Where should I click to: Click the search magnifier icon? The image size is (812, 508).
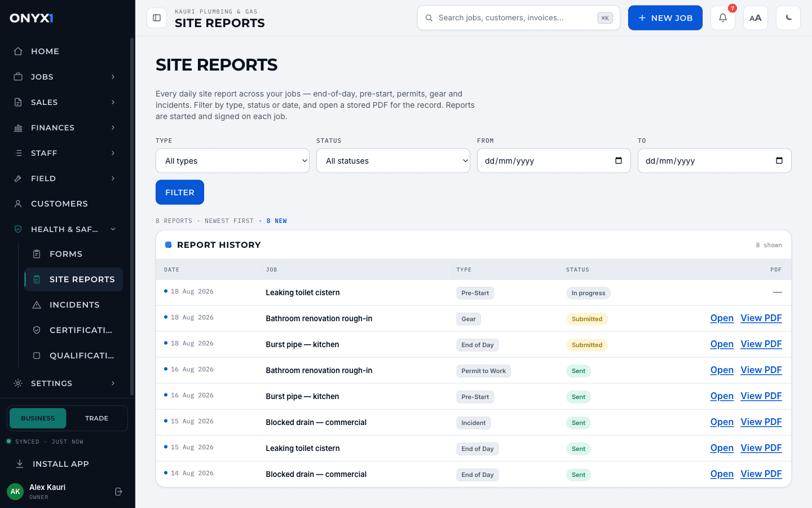pyautogui.click(x=429, y=18)
